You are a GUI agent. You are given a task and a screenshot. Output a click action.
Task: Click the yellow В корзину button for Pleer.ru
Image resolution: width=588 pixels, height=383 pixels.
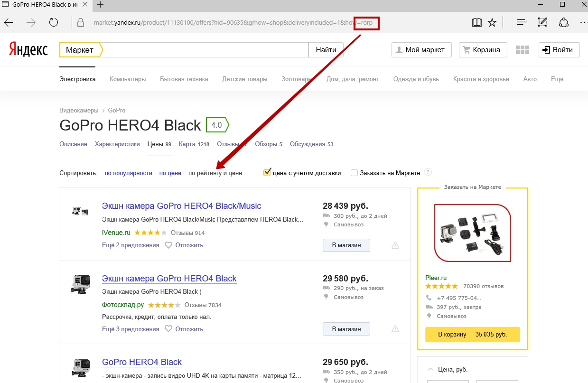tap(473, 334)
